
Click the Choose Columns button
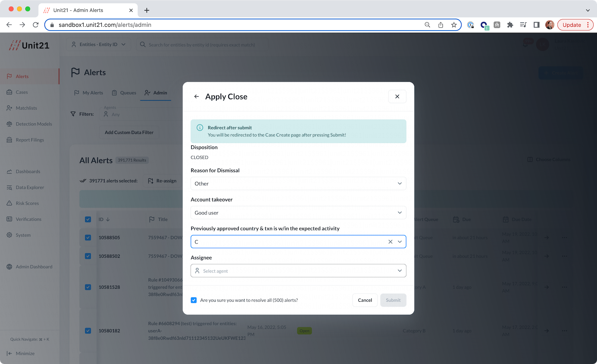click(x=549, y=160)
